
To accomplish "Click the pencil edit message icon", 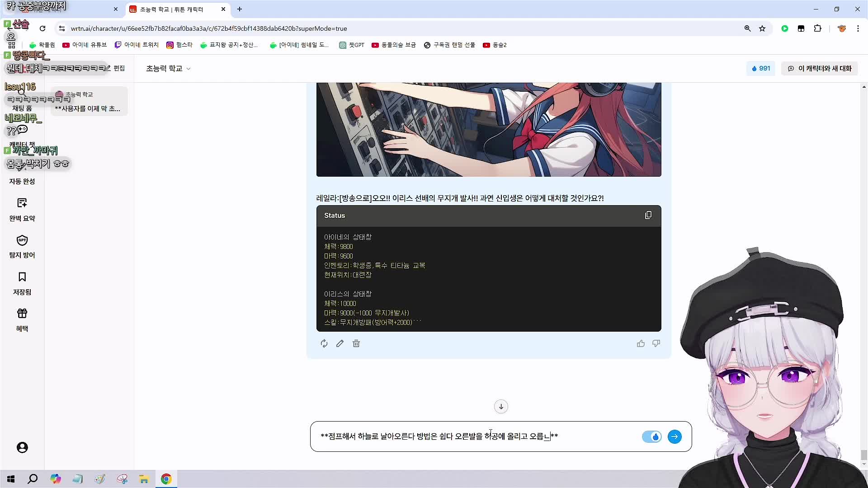I will [340, 343].
